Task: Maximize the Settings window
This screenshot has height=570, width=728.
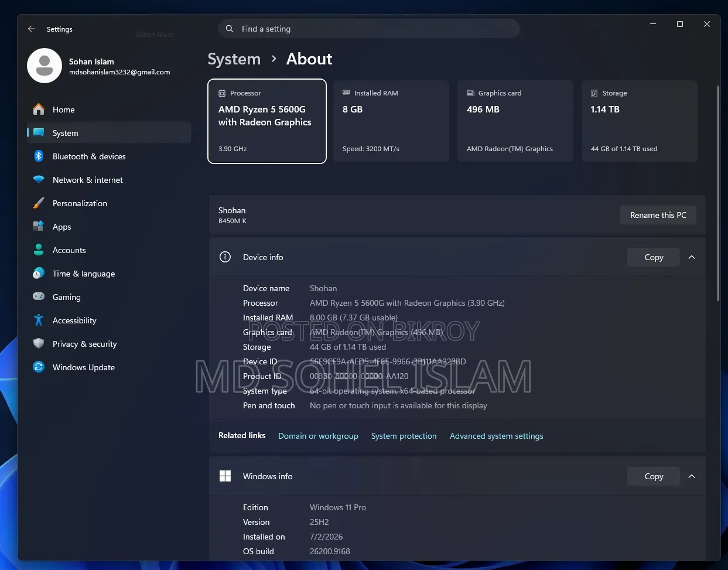Action: tap(680, 24)
